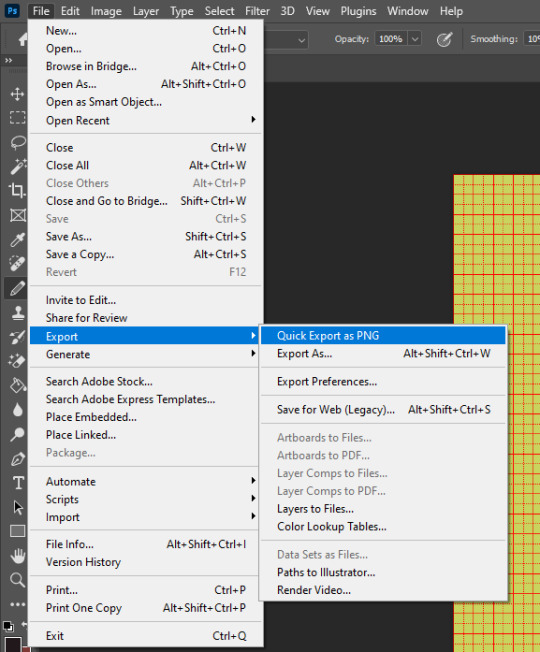Select the Hand tool
Viewport: 540px width, 652px height.
[18, 556]
